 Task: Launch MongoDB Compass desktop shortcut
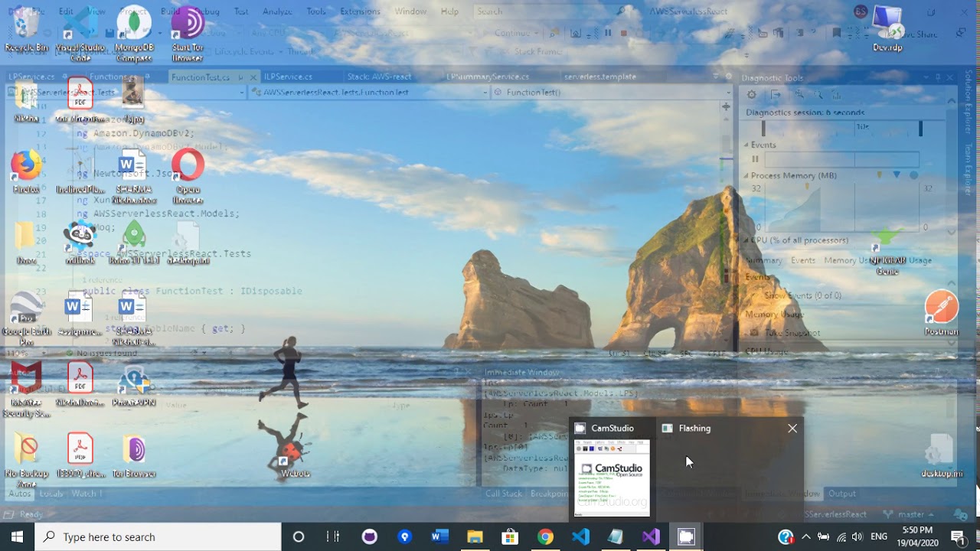[x=134, y=34]
